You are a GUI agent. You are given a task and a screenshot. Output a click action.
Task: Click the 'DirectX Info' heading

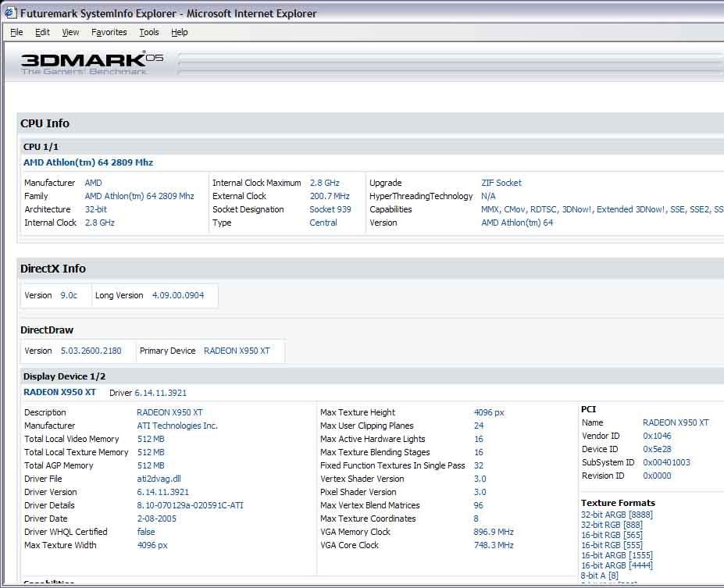[53, 269]
